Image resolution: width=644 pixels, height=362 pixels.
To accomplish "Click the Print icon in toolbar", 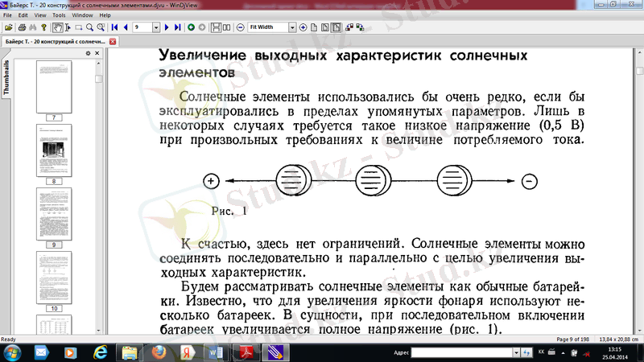I will click(x=22, y=27).
